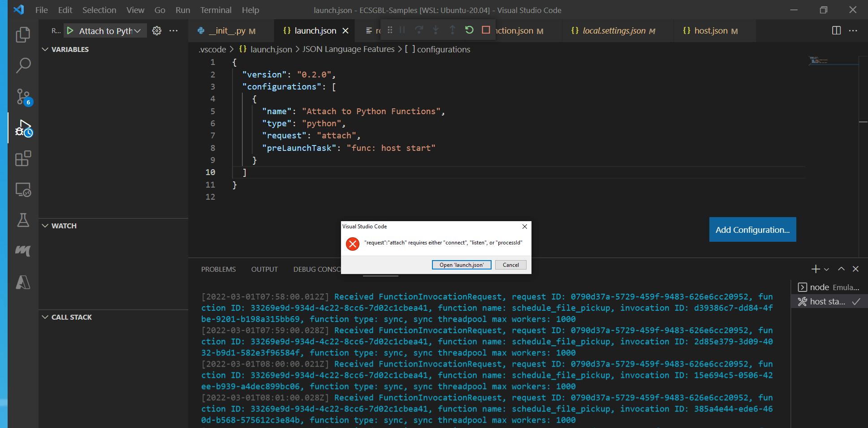The width and height of the screenshot is (868, 428).
Task: Click the editor minimap preview
Action: tap(833, 60)
